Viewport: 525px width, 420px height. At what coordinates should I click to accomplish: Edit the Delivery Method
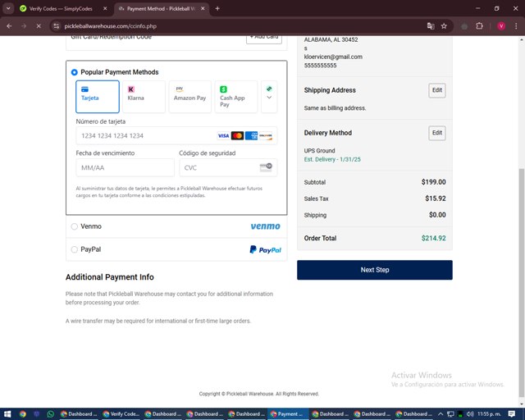point(437,133)
